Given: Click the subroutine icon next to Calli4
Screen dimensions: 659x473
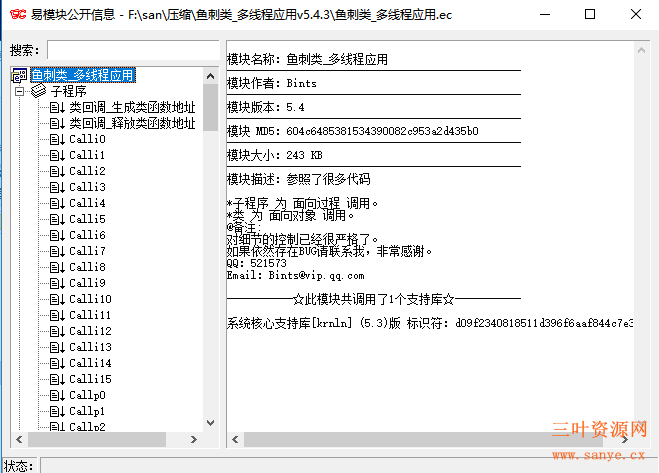Looking at the screenshot, I should pyautogui.click(x=57, y=203).
